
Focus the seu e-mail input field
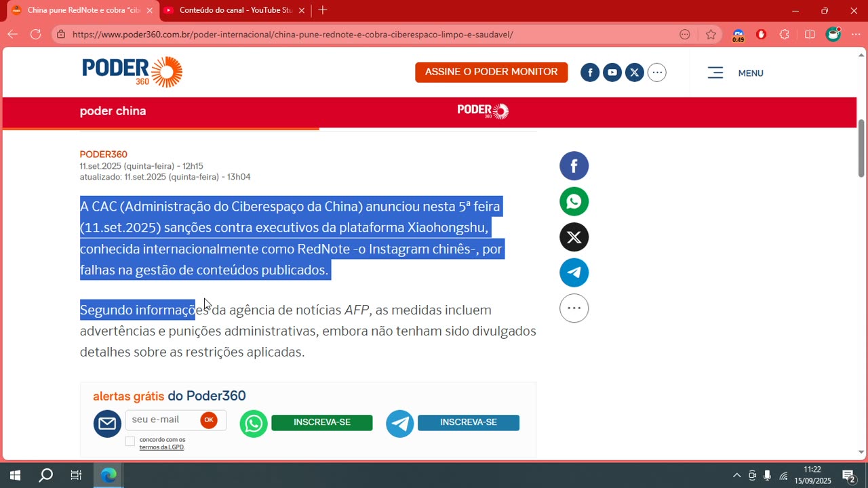coord(163,420)
